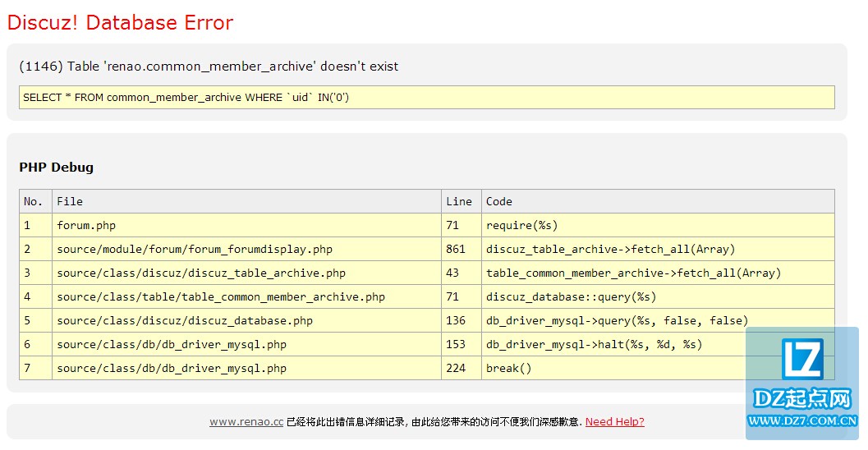Click the Line column header
This screenshot has width=868, height=450.
tap(462, 201)
